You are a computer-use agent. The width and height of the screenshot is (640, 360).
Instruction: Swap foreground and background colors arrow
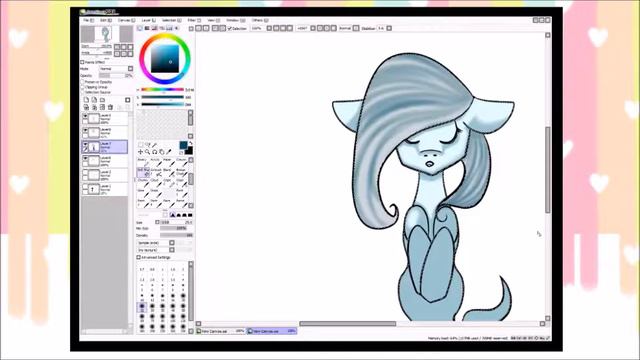click(x=191, y=144)
